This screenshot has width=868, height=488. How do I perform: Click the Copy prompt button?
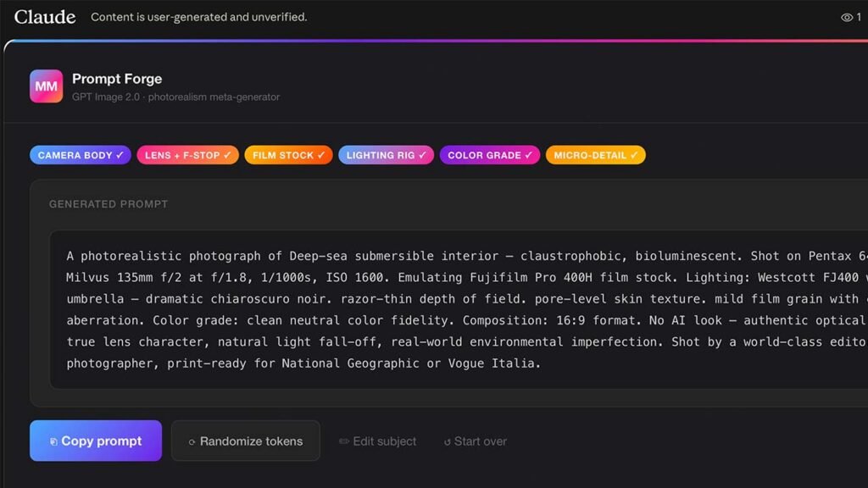click(x=96, y=441)
